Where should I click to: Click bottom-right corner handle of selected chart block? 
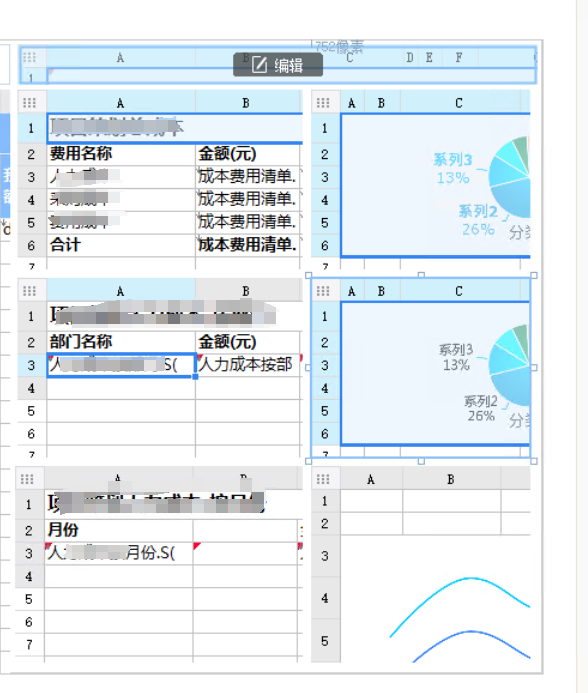[534, 461]
